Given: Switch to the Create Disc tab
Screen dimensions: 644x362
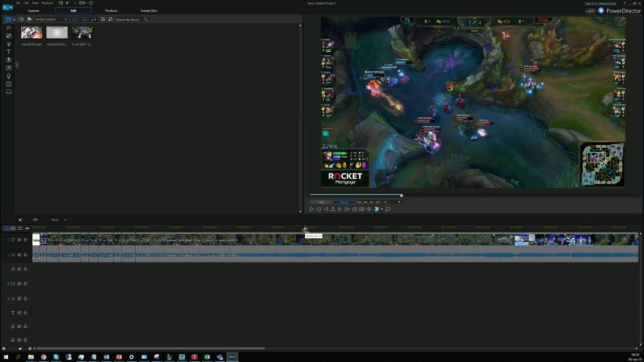Looking at the screenshot, I should (x=149, y=11).
